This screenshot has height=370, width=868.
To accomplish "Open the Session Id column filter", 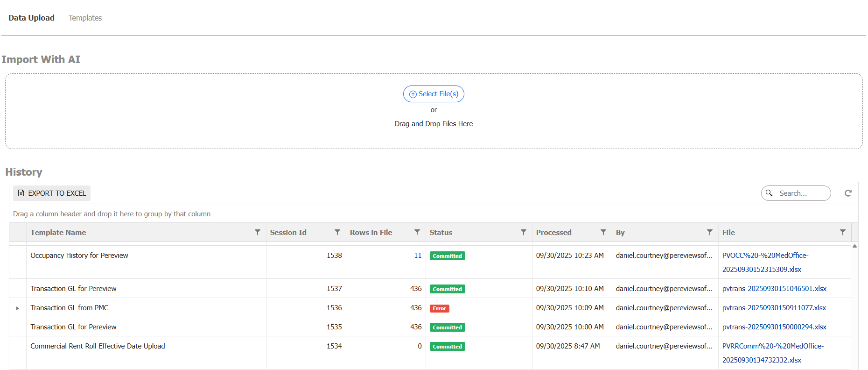I will (337, 232).
